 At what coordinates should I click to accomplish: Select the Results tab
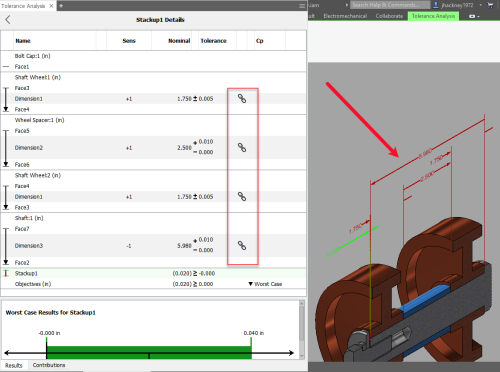click(x=14, y=365)
